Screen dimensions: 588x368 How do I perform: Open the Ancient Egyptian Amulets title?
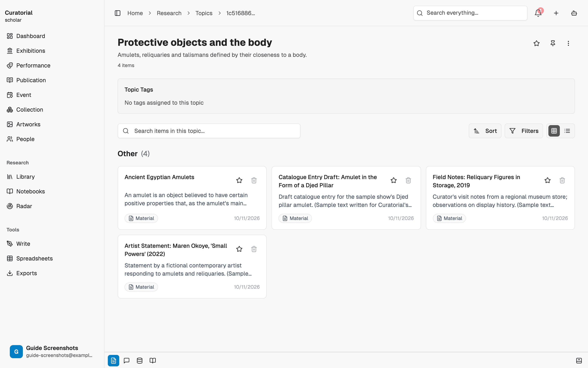[159, 177]
